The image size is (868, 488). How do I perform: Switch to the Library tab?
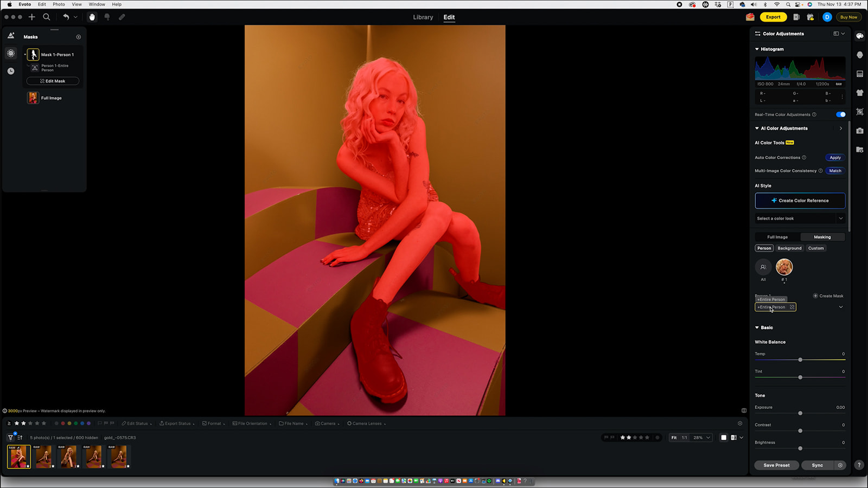pos(423,17)
